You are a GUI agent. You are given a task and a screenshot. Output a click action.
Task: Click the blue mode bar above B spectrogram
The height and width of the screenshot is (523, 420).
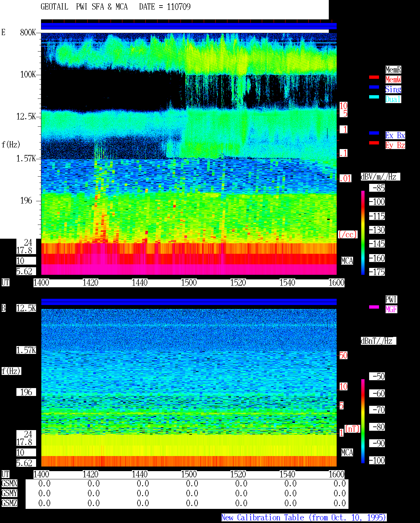coord(189,302)
